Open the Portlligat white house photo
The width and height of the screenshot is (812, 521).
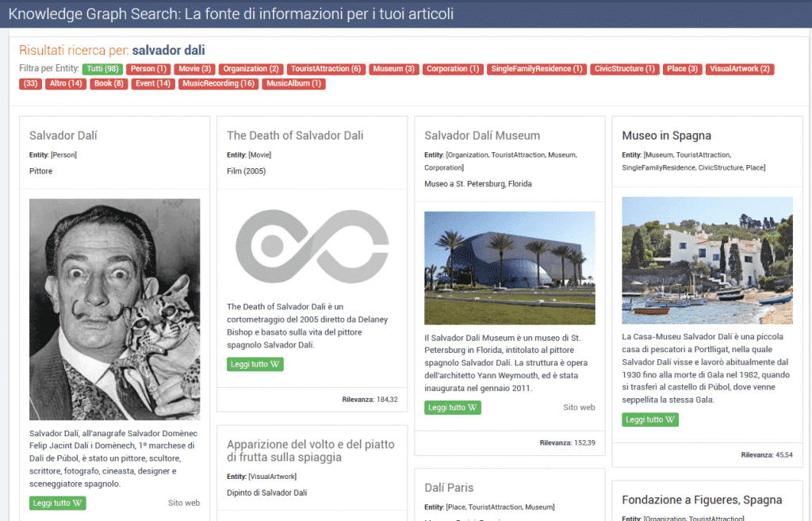click(x=707, y=260)
